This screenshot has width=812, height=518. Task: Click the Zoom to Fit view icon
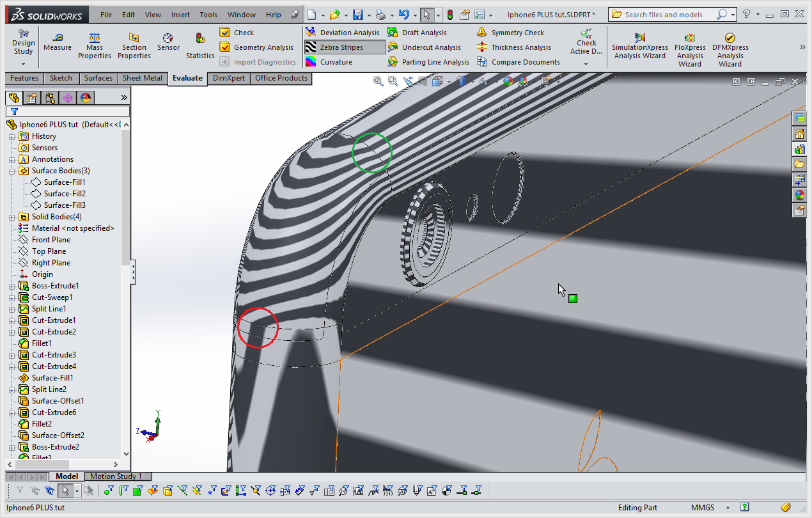(x=379, y=81)
